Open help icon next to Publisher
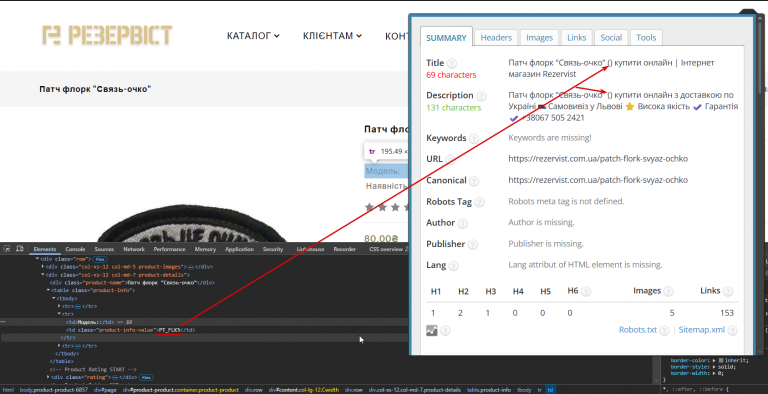This screenshot has height=394, width=768. [x=473, y=245]
